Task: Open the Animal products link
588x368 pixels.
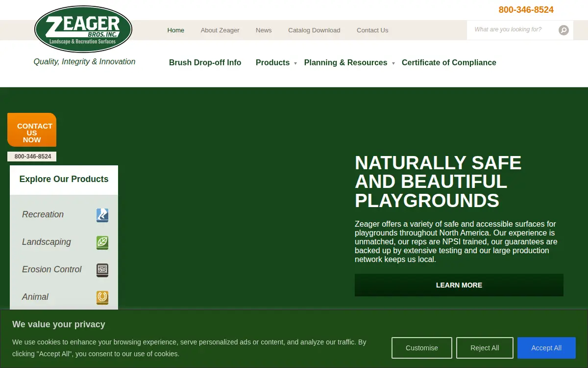Action: 35,297
